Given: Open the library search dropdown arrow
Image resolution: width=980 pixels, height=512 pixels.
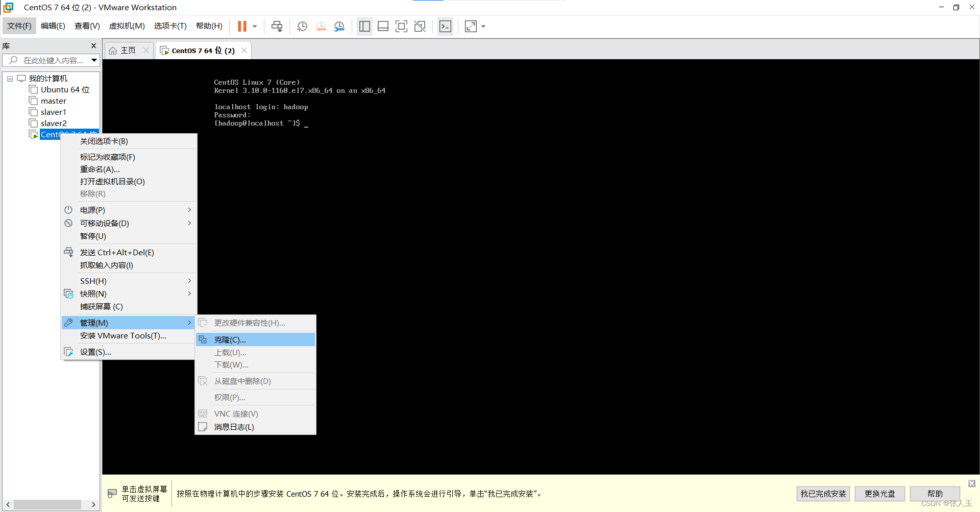Looking at the screenshot, I should 94,60.
